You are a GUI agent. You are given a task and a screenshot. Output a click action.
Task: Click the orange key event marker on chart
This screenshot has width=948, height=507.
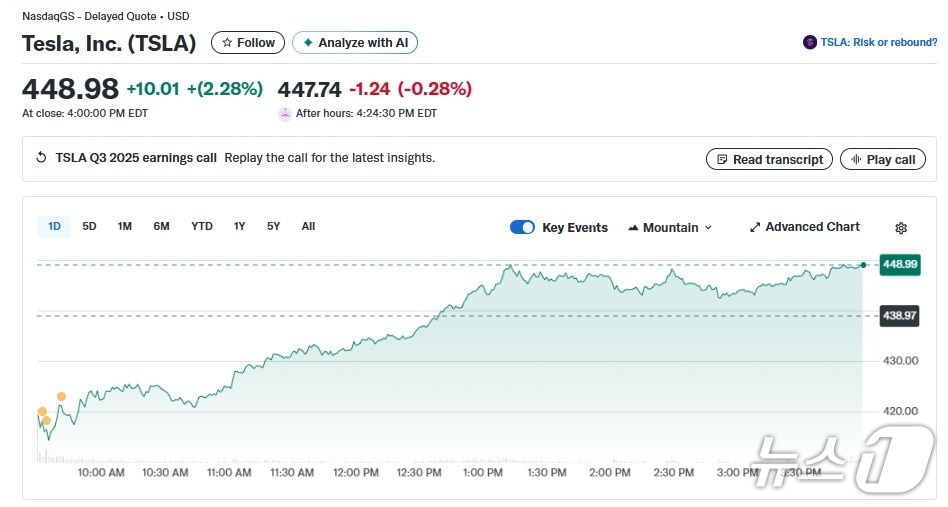(x=61, y=397)
